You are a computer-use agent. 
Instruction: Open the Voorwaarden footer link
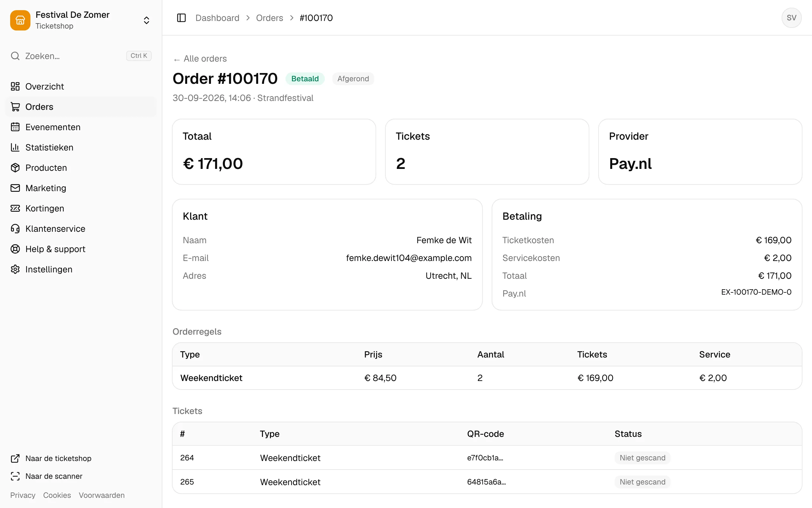click(102, 495)
